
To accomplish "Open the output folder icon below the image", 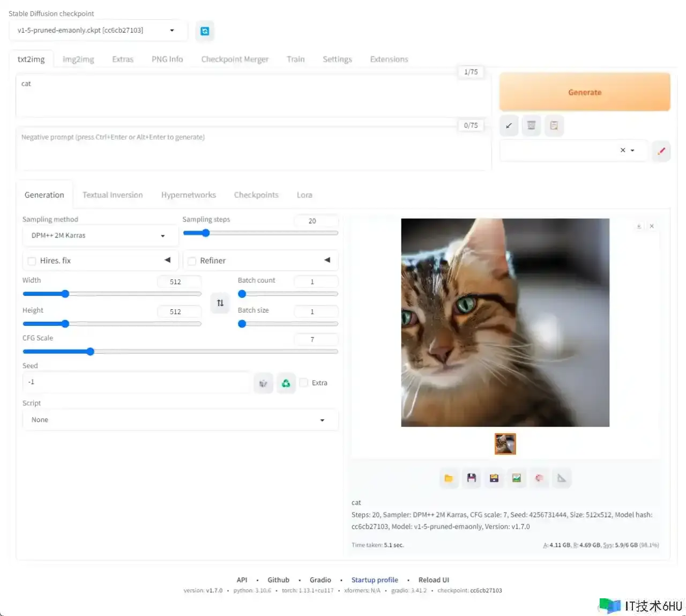I will tap(449, 478).
